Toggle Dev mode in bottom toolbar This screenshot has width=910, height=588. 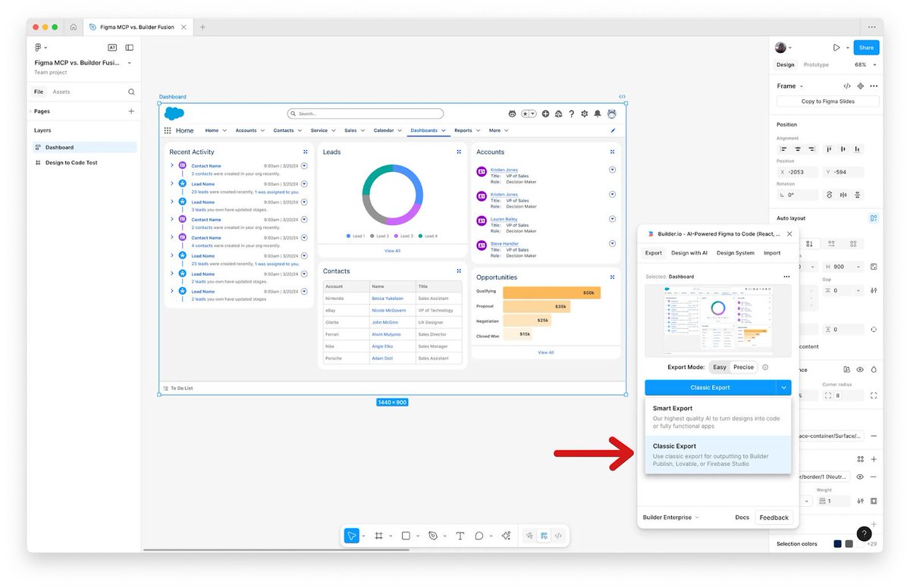[558, 536]
